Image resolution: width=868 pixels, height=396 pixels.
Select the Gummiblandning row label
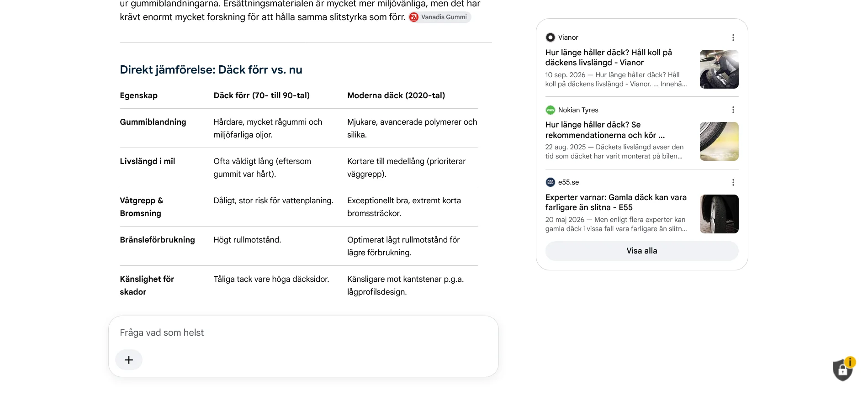(153, 122)
